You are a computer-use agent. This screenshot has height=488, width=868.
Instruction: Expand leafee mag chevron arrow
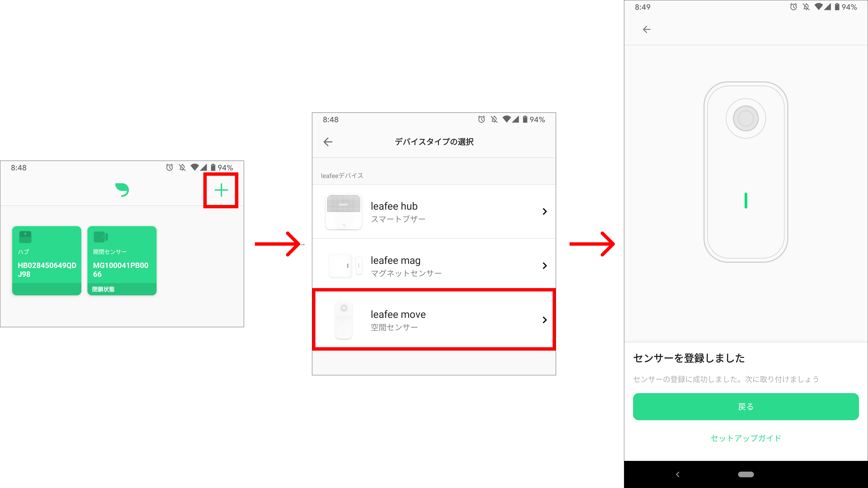544,265
